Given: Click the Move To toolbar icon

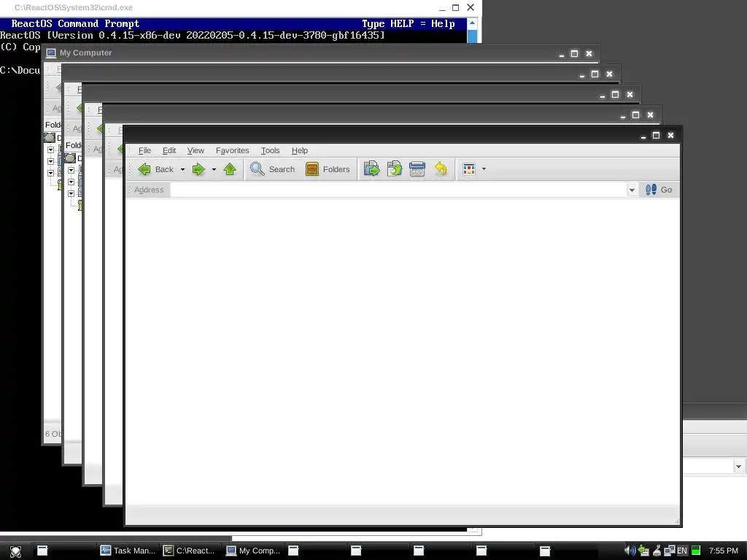Looking at the screenshot, I should (x=371, y=168).
